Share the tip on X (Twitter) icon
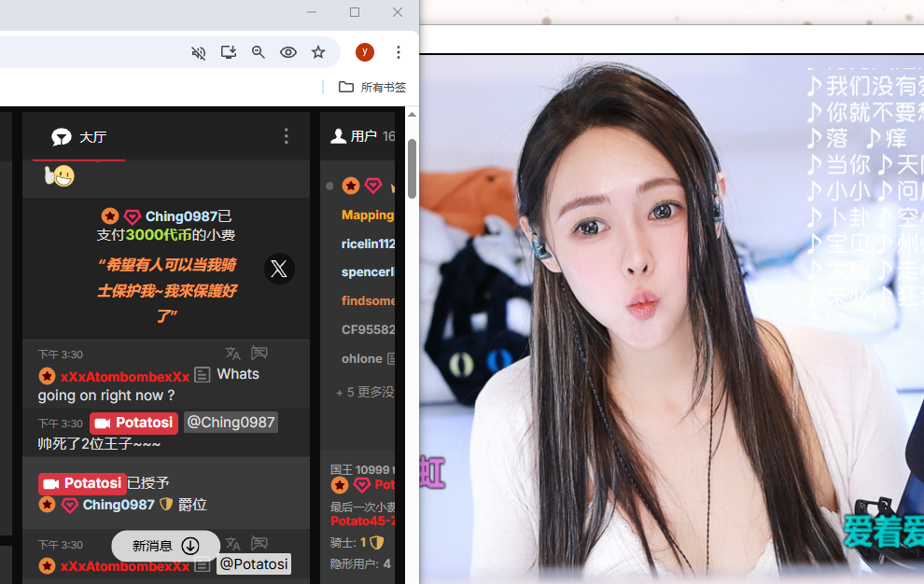Viewport: 924px width, 584px height. [278, 269]
